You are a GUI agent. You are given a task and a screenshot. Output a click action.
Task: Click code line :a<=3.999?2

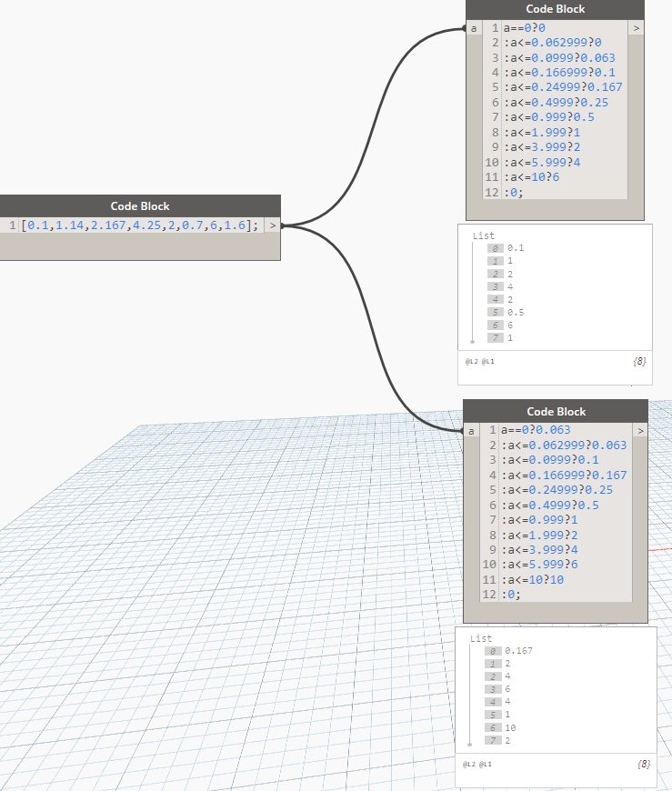[x=542, y=146]
